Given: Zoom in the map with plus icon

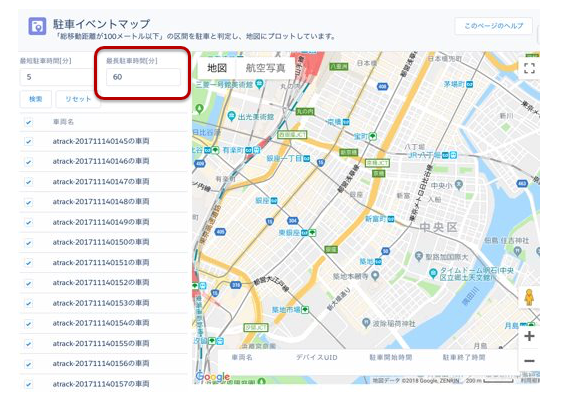Looking at the screenshot, I should pos(529,336).
